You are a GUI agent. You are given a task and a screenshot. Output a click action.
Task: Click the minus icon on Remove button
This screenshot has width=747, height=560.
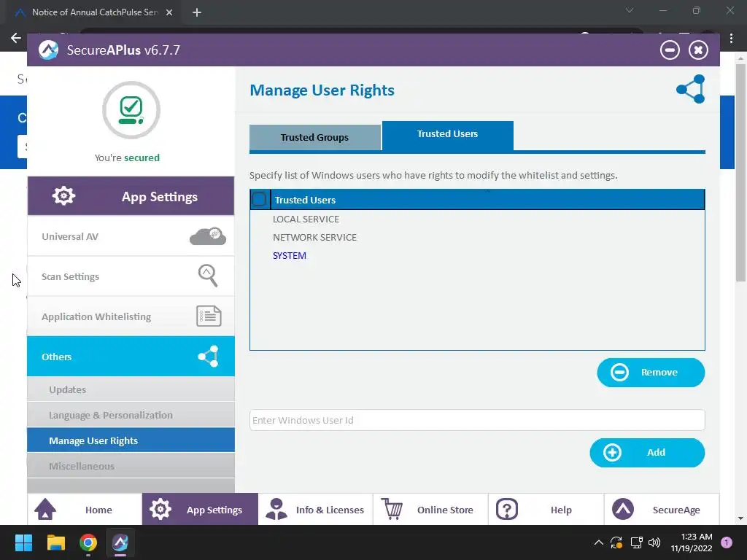click(x=619, y=373)
